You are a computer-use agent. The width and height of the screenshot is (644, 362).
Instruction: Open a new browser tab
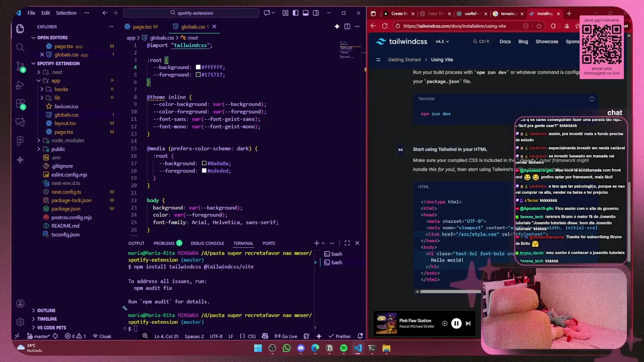pos(569,14)
